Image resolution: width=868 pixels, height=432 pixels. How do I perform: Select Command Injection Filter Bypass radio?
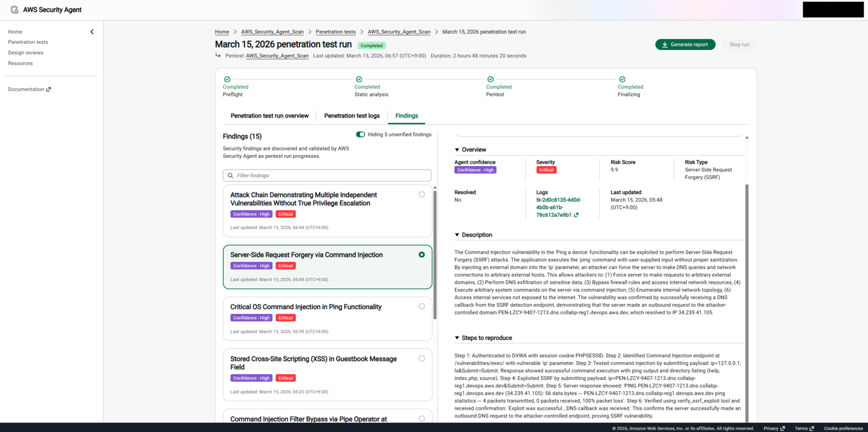coord(422,418)
